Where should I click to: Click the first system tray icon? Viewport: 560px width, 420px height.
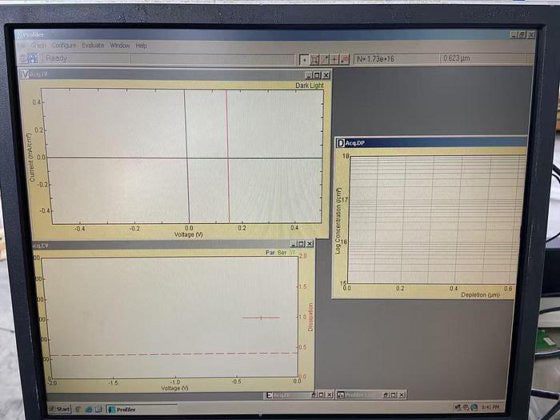(458, 407)
